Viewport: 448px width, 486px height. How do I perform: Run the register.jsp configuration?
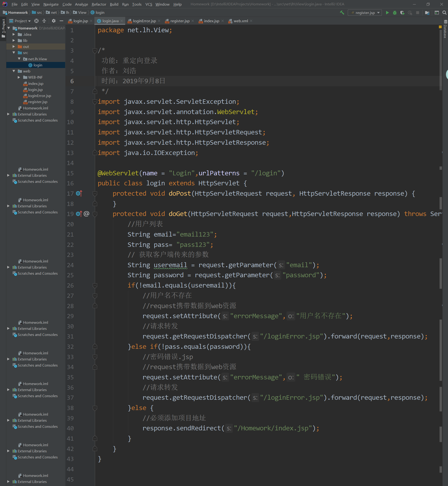coord(387,13)
